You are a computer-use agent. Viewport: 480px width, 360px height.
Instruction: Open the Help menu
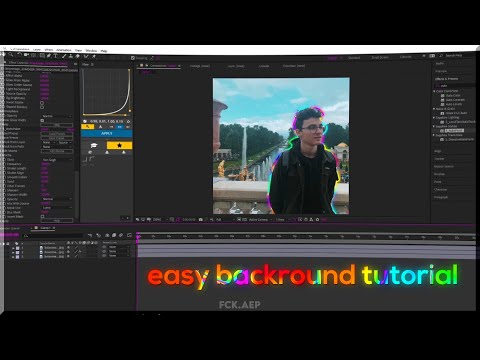point(104,51)
